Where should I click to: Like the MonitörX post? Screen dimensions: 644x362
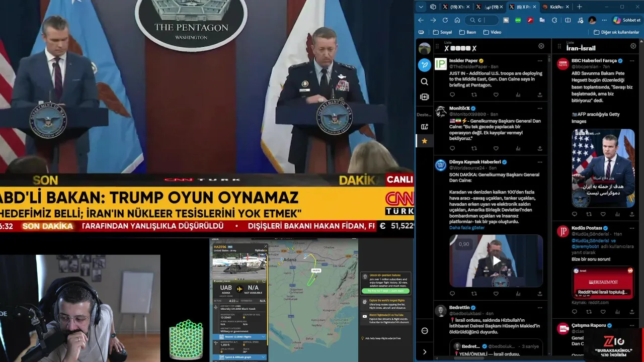(x=496, y=148)
